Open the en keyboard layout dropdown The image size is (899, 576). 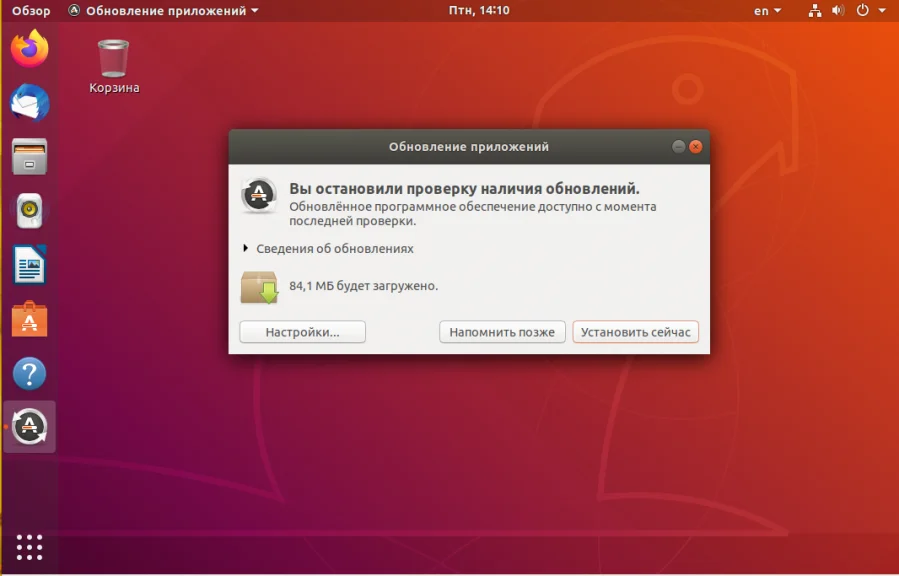tap(767, 10)
